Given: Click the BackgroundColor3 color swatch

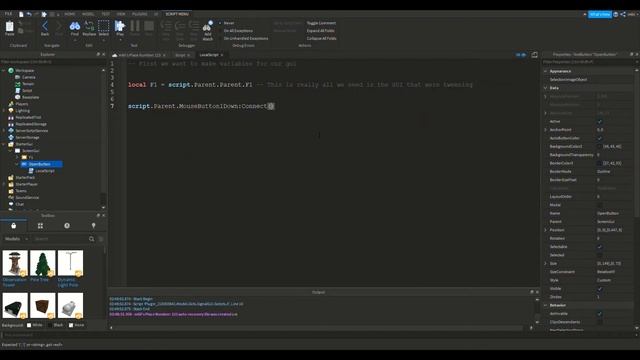Looking at the screenshot, I should (x=600, y=147).
